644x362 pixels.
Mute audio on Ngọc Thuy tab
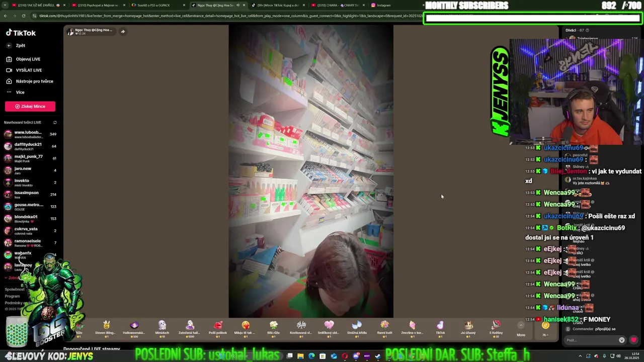[x=238, y=5]
